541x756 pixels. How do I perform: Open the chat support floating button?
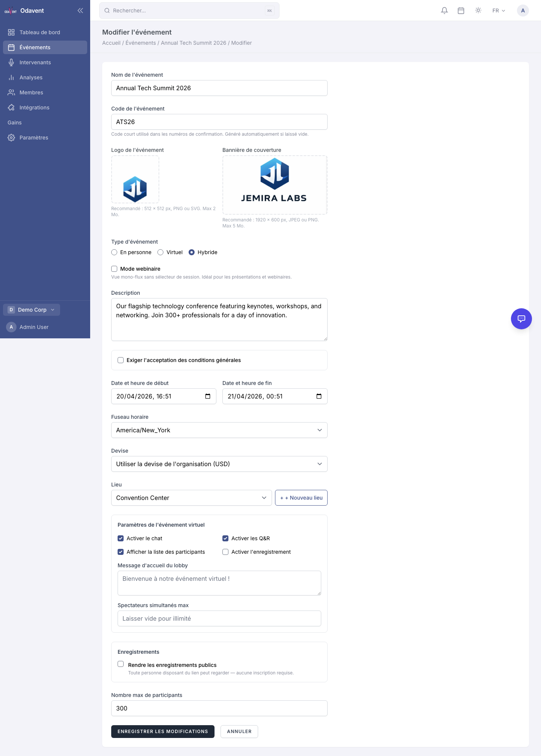point(521,319)
